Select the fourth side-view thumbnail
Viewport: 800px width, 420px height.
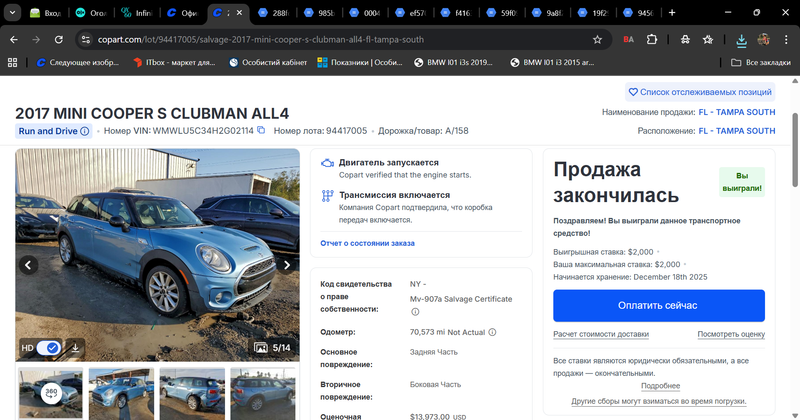pyautogui.click(x=263, y=393)
